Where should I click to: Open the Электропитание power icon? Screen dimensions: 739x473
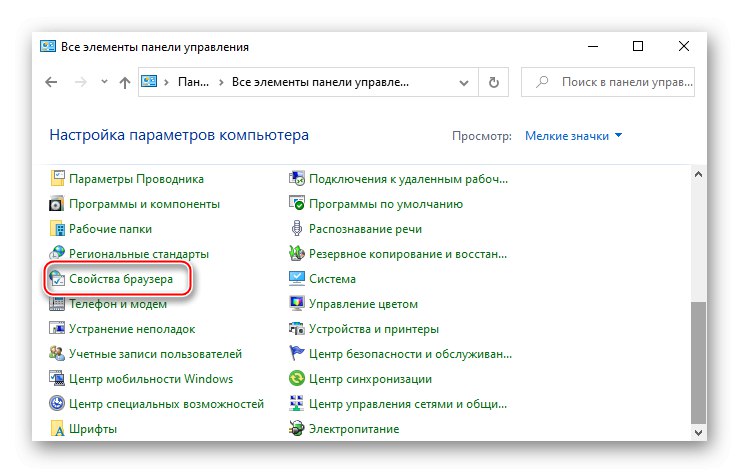tap(296, 428)
